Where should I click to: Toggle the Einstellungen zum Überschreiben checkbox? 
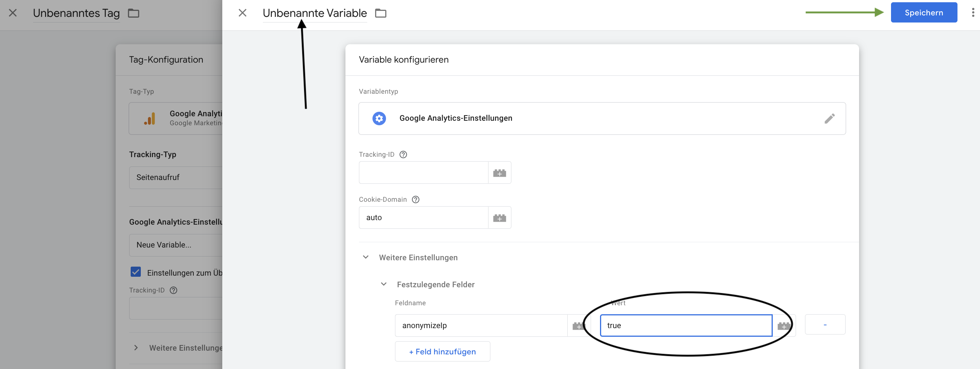136,272
